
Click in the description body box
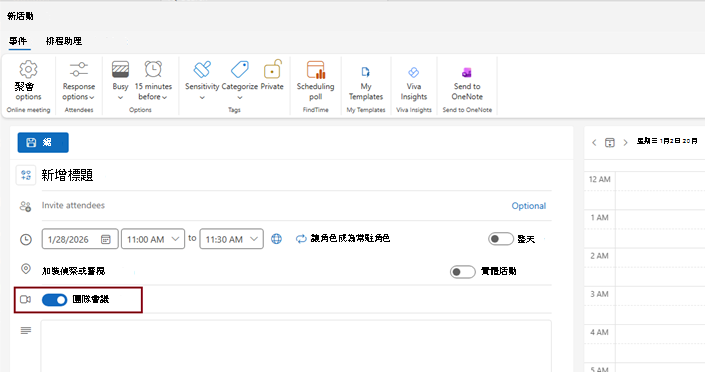296,346
